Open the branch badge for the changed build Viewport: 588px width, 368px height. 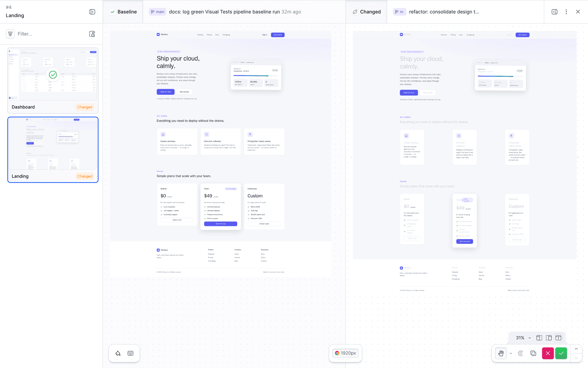tap(399, 12)
